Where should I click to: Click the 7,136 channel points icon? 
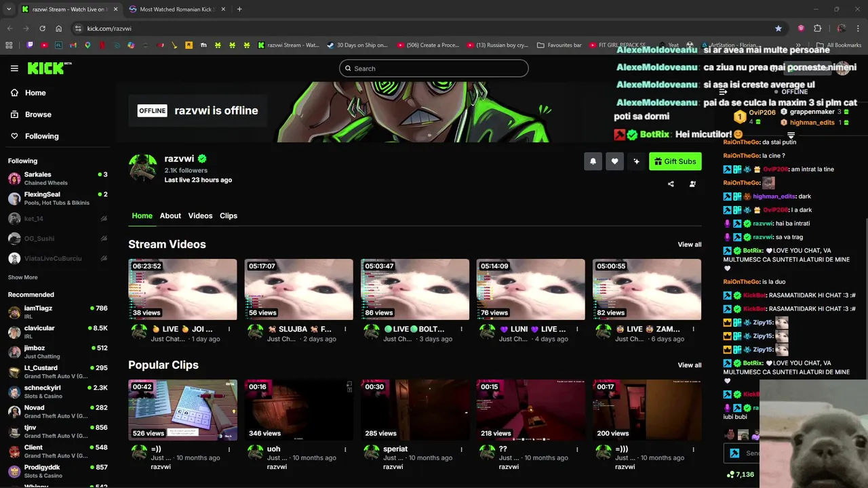730,474
